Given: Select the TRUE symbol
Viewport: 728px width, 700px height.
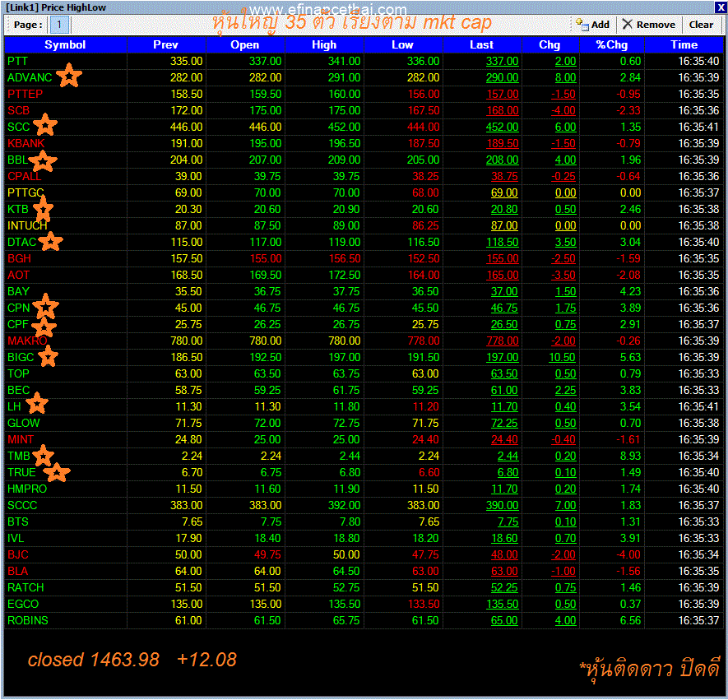Looking at the screenshot, I should click(22, 473).
